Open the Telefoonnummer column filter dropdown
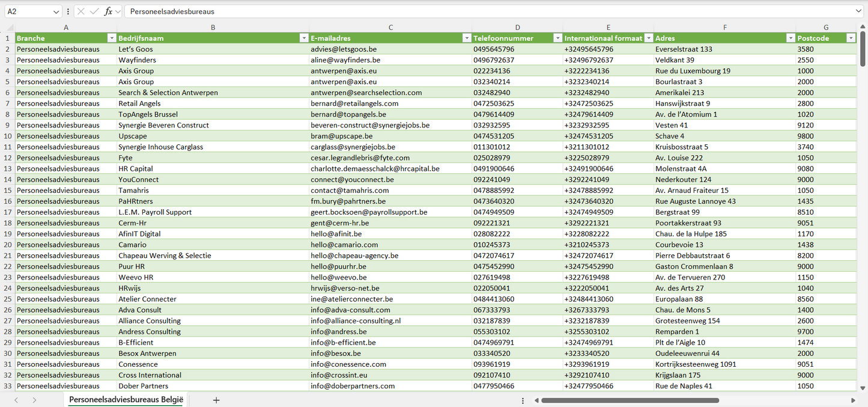 557,38
